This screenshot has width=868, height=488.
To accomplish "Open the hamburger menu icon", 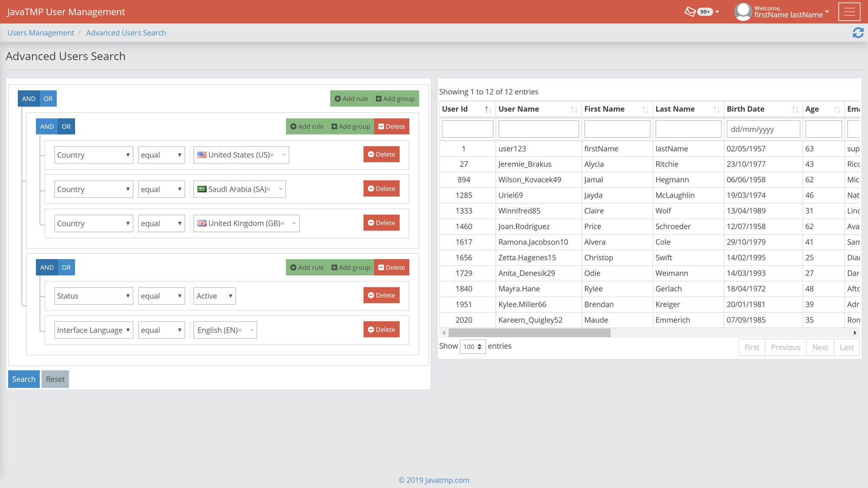I will [x=849, y=12].
